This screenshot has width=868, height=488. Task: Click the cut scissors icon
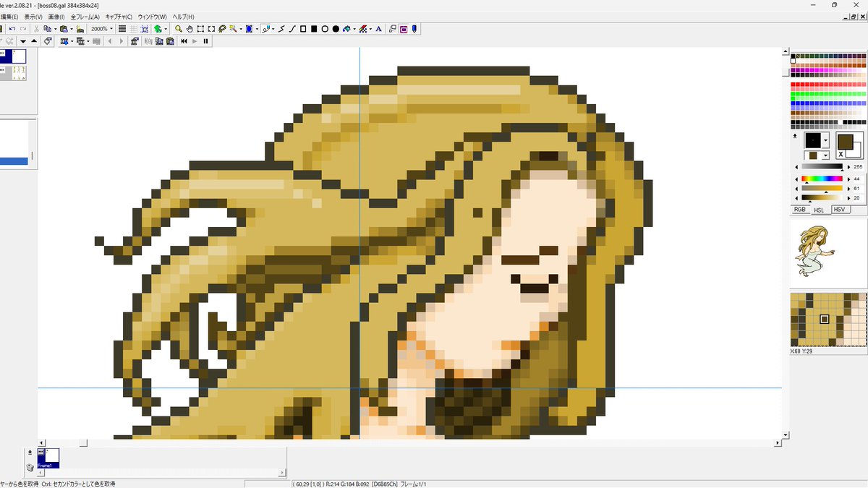36,29
